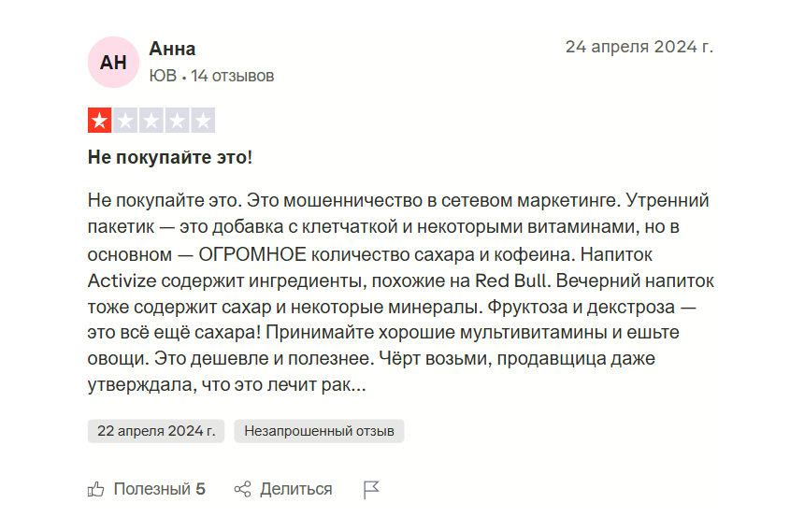Click the fourth rating star

tap(177, 121)
